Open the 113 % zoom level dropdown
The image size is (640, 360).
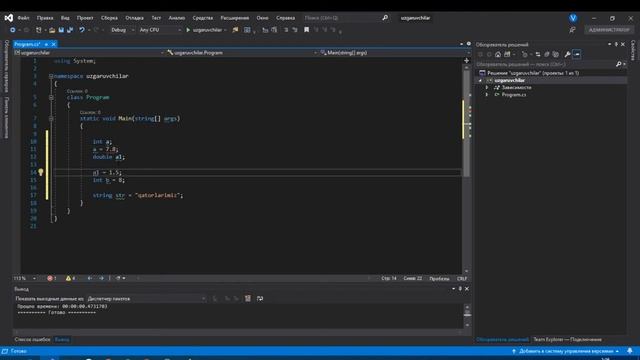pyautogui.click(x=24, y=278)
